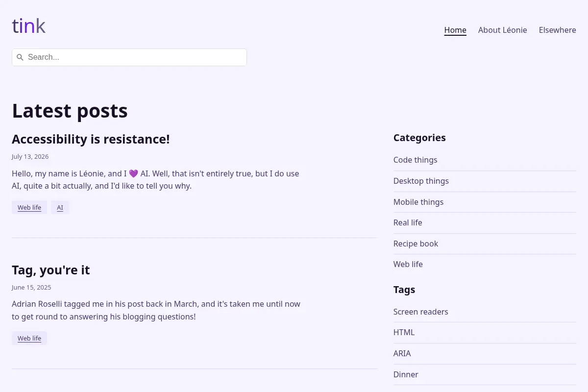Open the post Tag, you're it
Image resolution: width=588 pixels, height=392 pixels.
[51, 270]
